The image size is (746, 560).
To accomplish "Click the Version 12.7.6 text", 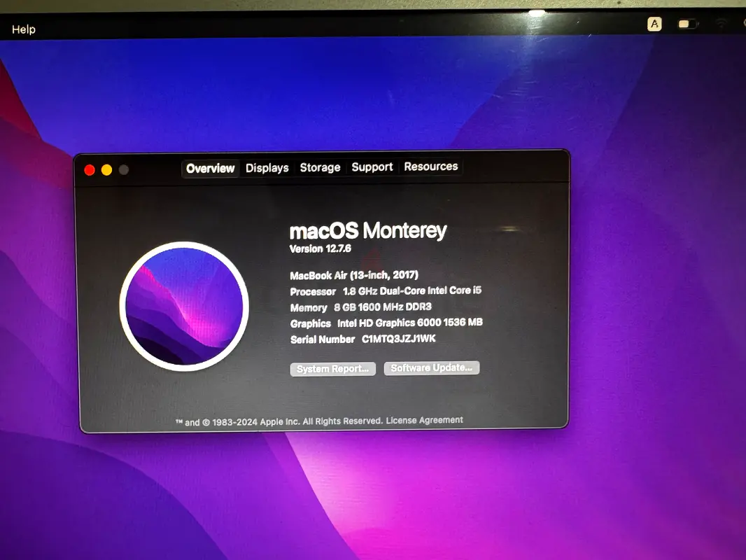I will click(x=321, y=248).
